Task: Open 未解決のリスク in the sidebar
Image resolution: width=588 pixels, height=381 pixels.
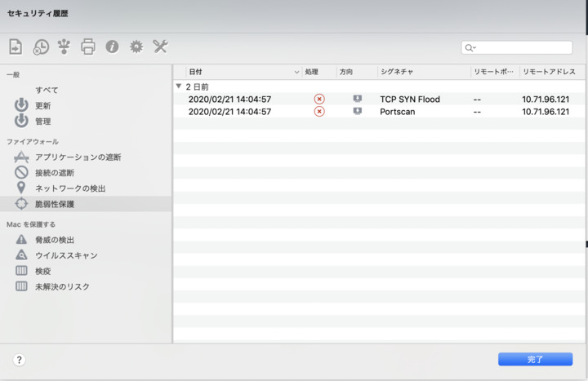Action: pyautogui.click(x=62, y=286)
